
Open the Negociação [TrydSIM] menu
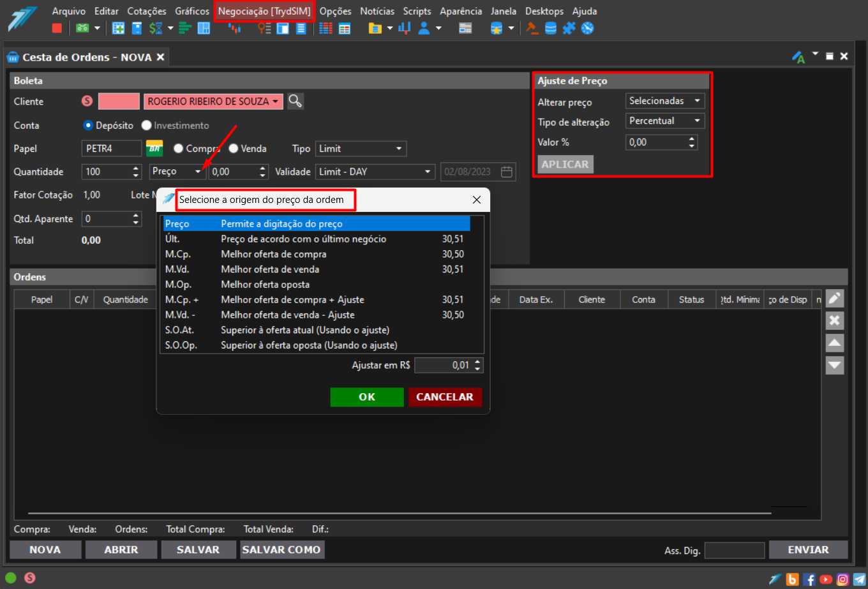pos(264,11)
